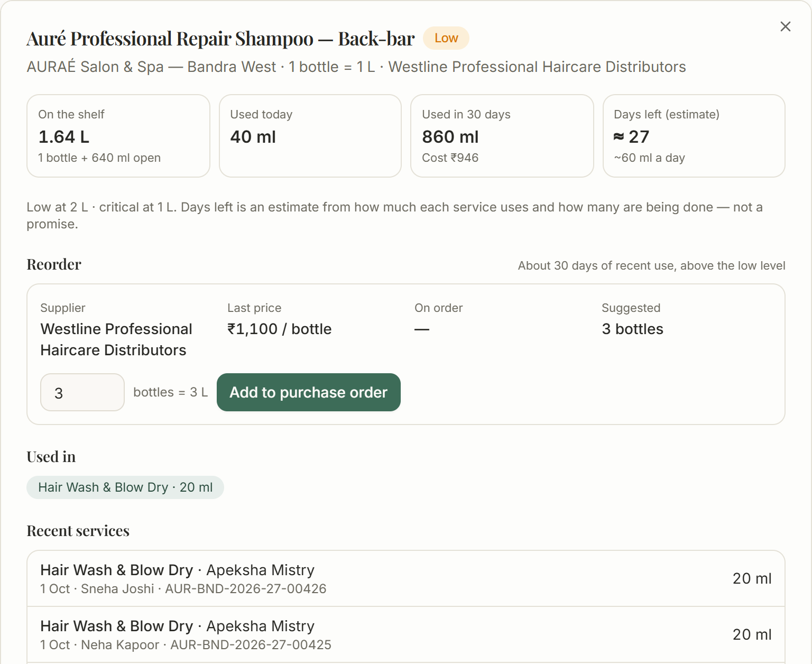Screen dimensions: 812x664
Task: Click the Reorder section heading
Action: click(x=54, y=264)
